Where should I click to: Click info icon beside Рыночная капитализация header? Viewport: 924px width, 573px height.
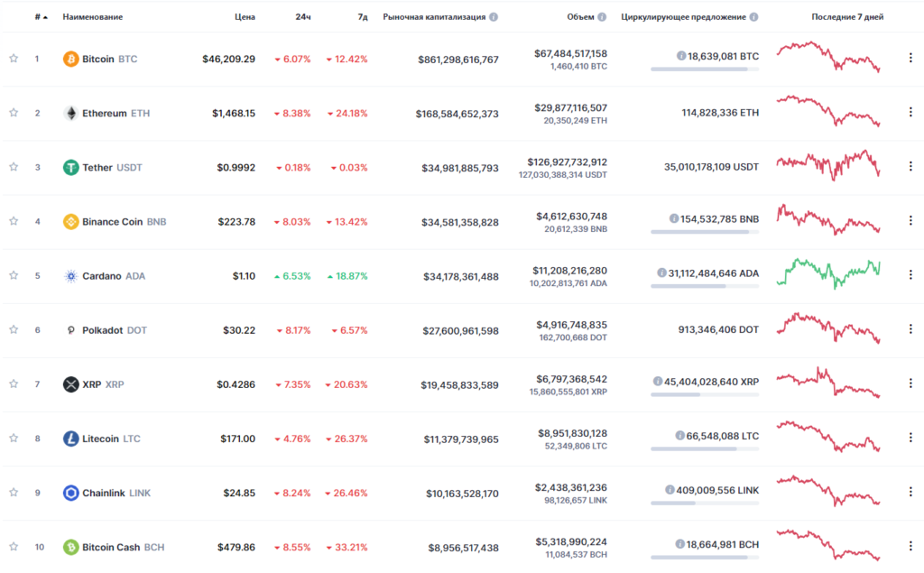point(494,17)
